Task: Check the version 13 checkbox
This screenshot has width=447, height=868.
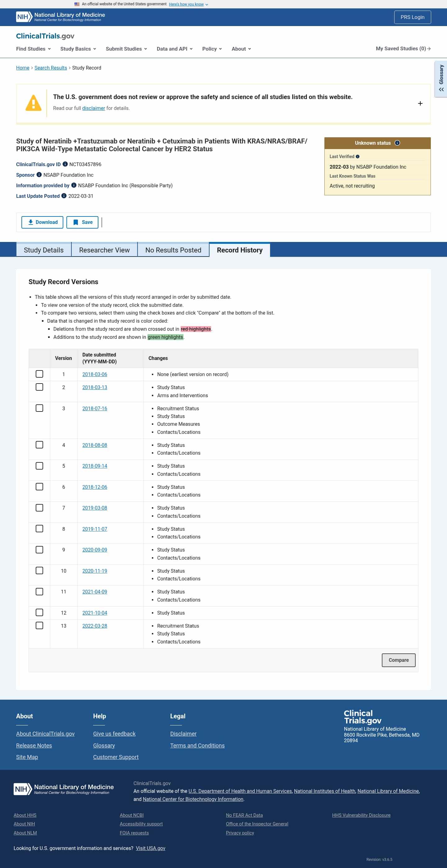Action: (x=39, y=625)
